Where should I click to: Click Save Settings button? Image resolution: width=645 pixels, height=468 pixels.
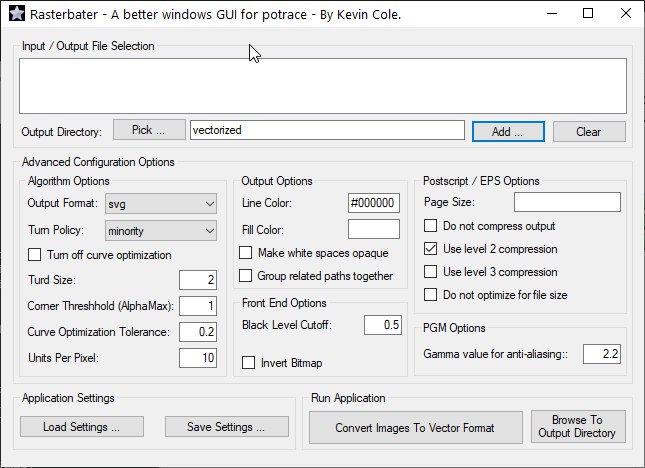click(227, 427)
